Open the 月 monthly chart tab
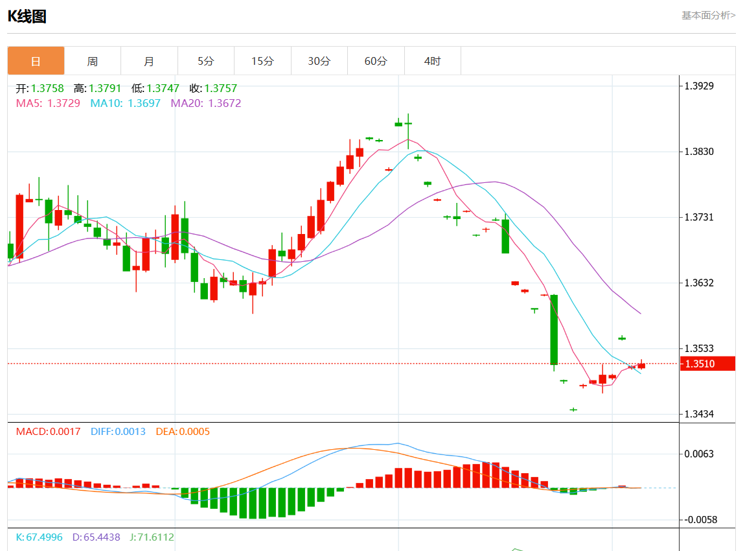The width and height of the screenshot is (756, 551). click(149, 61)
